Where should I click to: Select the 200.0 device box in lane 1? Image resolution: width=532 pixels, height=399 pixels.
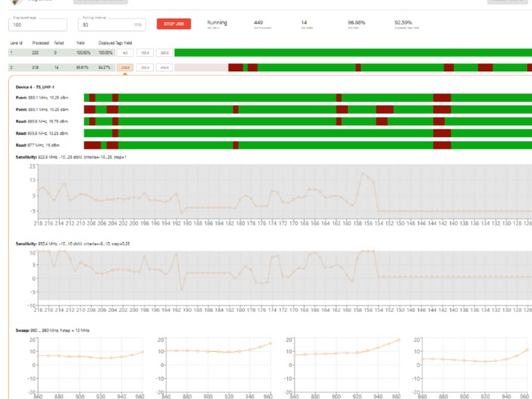click(164, 53)
